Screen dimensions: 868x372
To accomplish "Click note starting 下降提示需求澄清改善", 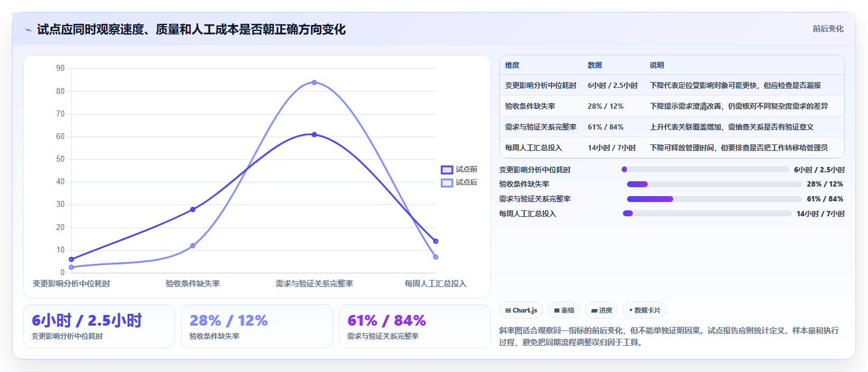I will 739,106.
